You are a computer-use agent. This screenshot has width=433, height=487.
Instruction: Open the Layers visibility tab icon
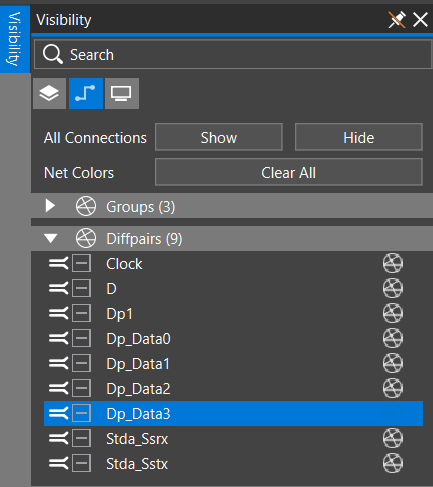point(49,93)
